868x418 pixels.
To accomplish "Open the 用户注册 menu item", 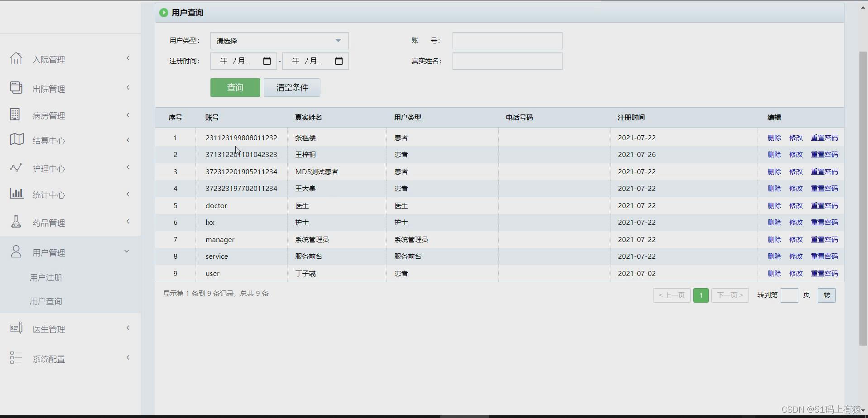I will 46,277.
